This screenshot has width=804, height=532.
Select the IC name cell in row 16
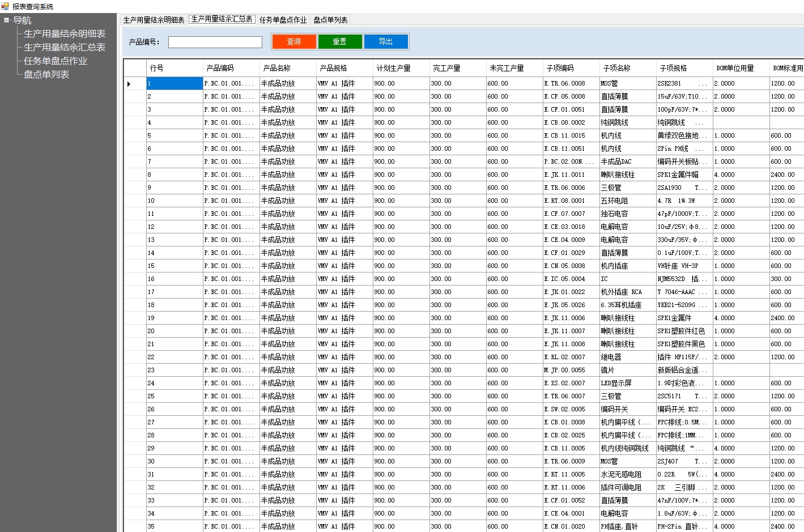pos(628,279)
